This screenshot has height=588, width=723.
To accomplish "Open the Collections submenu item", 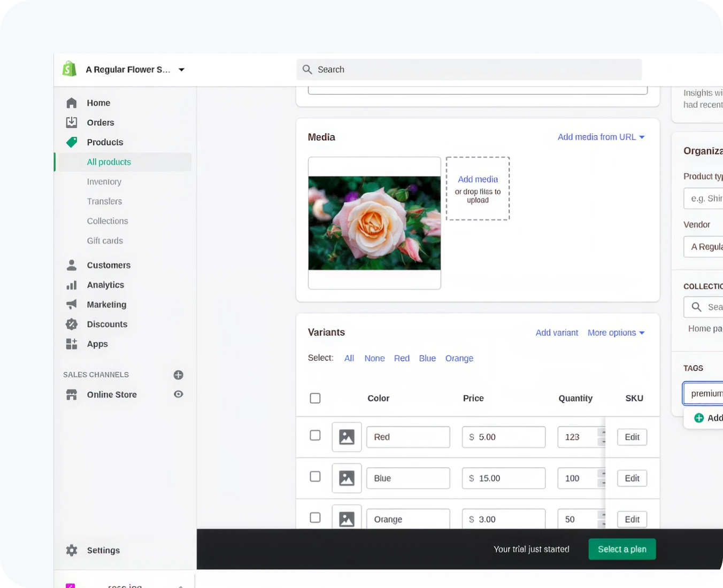I will point(107,221).
